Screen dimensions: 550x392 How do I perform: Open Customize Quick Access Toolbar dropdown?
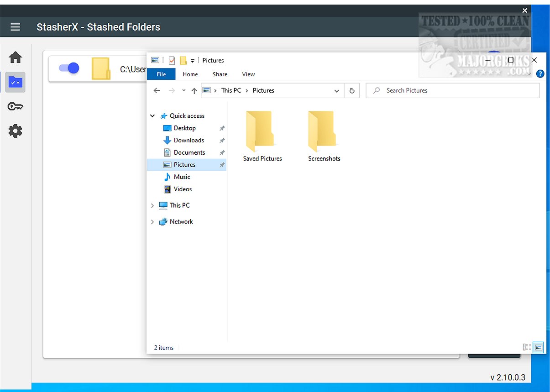[193, 61]
